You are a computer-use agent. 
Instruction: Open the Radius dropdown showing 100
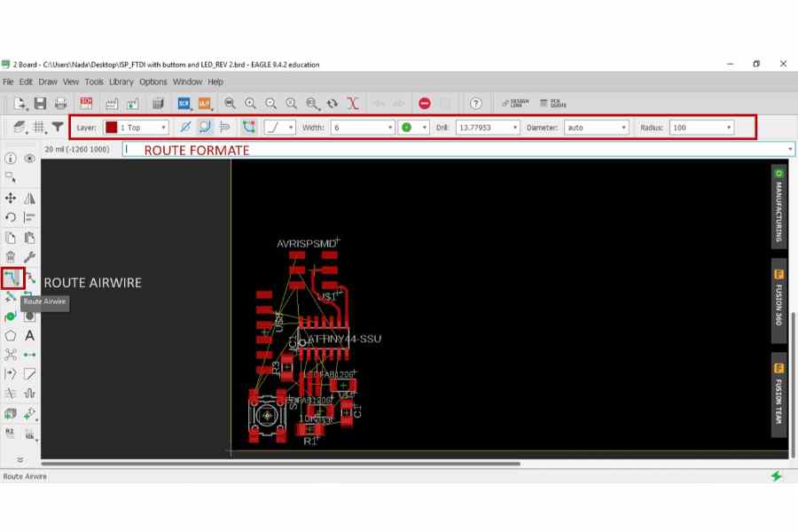click(702, 128)
